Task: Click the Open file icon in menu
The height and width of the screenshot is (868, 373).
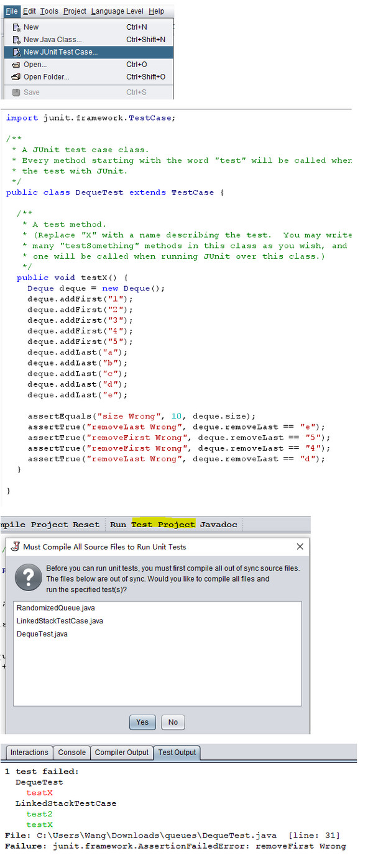Action: click(x=16, y=65)
